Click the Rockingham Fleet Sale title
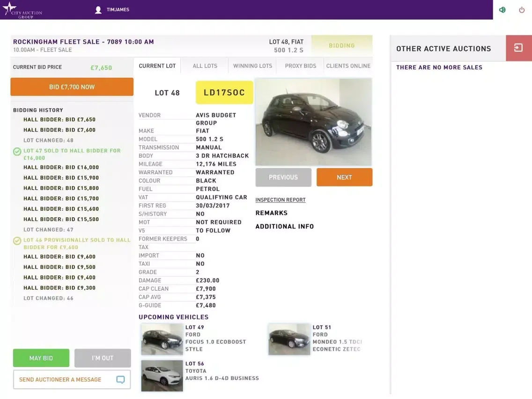The image size is (532, 399). coord(83,42)
